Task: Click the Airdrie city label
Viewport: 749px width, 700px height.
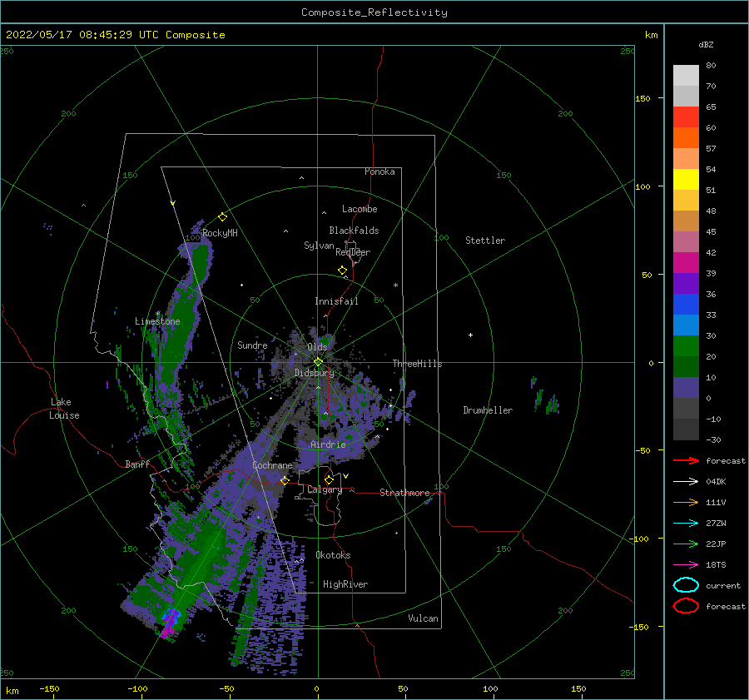Action: pos(328,444)
